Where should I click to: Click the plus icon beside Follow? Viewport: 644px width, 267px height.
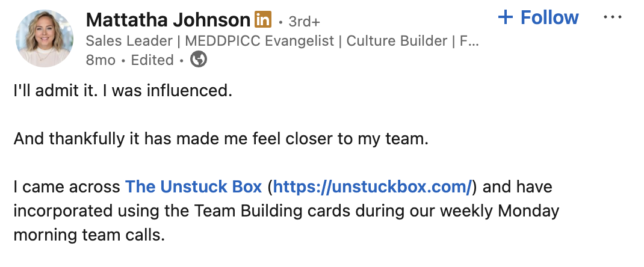coord(505,17)
